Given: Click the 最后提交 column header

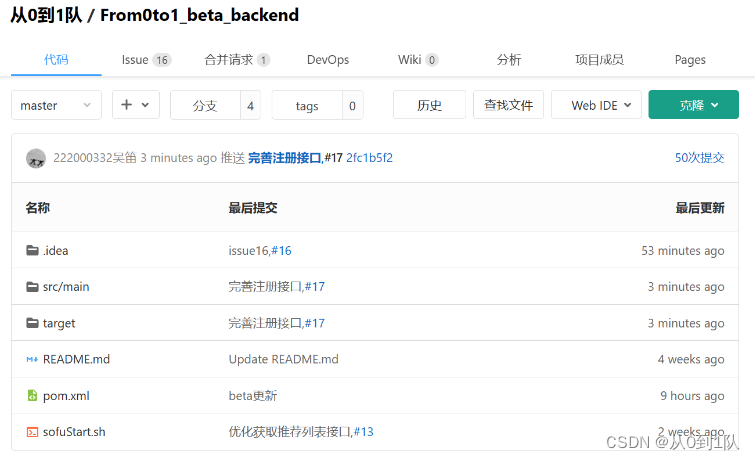Looking at the screenshot, I should point(253,208).
